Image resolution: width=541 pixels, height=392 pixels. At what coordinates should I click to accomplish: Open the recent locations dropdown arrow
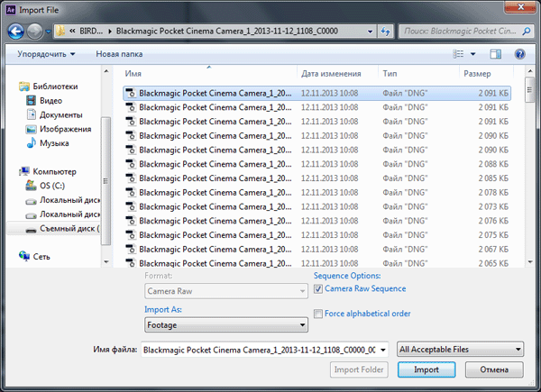(x=49, y=32)
